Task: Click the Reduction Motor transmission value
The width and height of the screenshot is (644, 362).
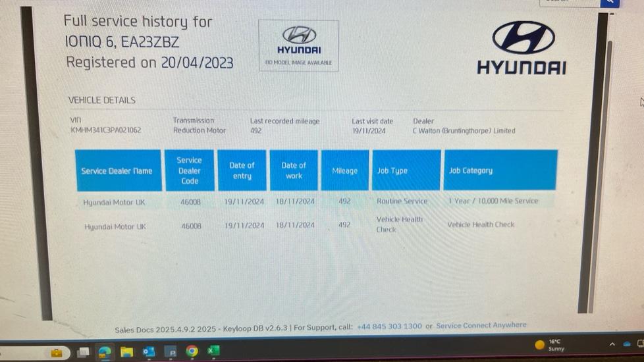Action: (x=200, y=130)
